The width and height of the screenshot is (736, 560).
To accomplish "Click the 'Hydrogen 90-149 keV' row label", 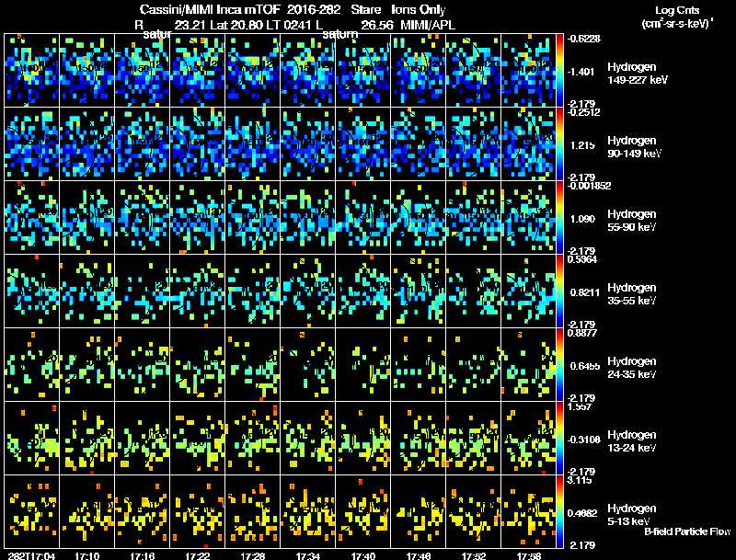I will 634,147.
